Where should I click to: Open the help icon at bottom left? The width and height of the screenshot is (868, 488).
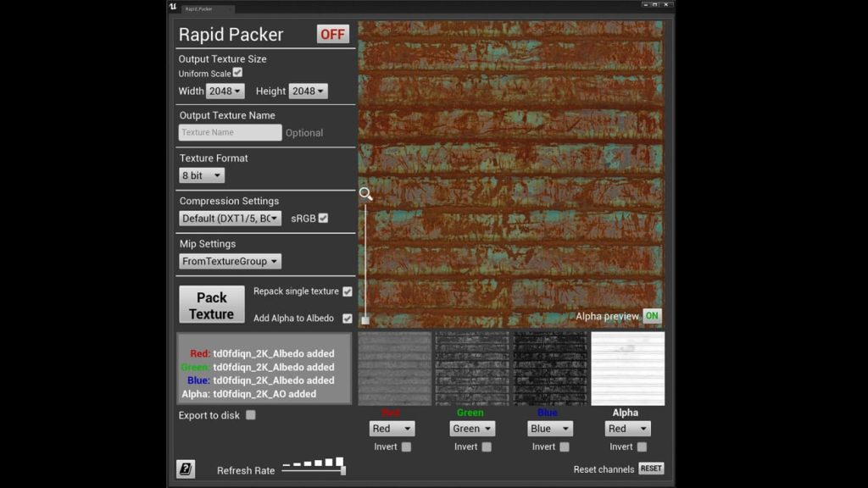[x=186, y=468]
